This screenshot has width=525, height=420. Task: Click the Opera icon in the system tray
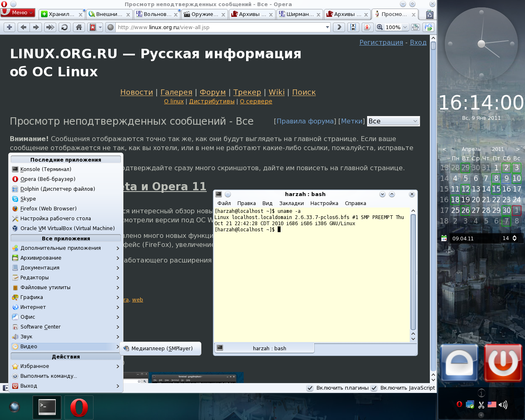[459, 404]
